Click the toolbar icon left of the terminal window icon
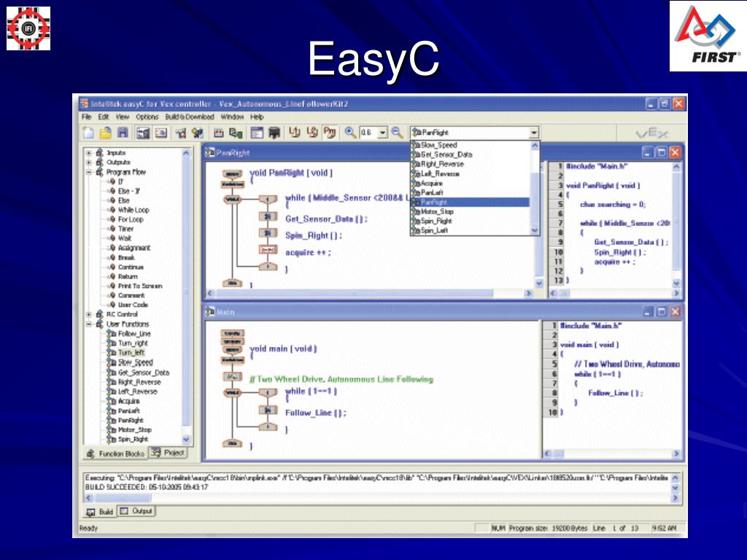Viewport: 747px width, 560px height. (236, 133)
